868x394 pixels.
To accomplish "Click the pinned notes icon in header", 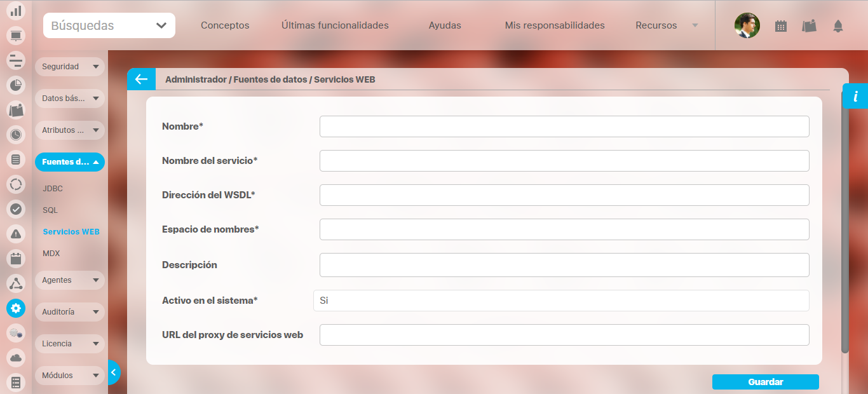I will click(x=809, y=26).
